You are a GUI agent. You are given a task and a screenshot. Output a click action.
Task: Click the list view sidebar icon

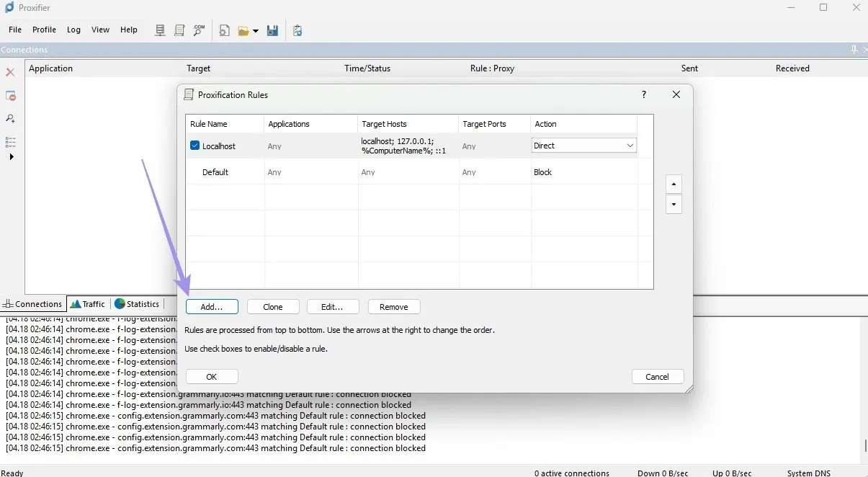(x=10, y=142)
